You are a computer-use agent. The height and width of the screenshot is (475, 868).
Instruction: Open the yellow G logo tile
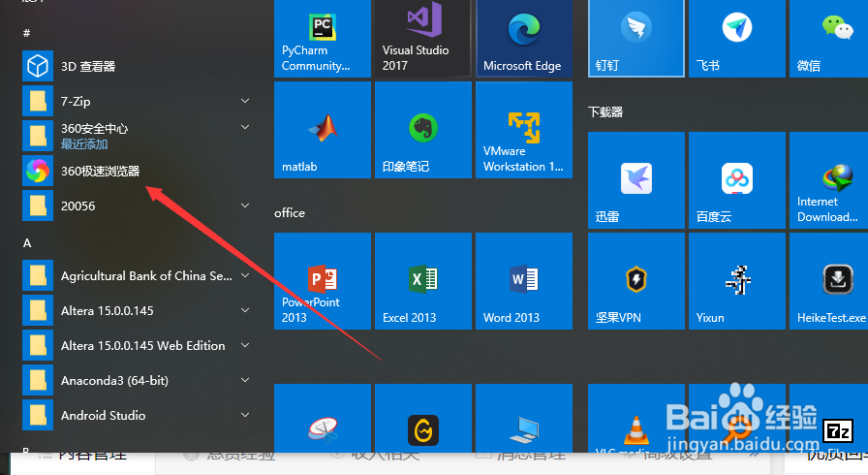[x=423, y=418]
